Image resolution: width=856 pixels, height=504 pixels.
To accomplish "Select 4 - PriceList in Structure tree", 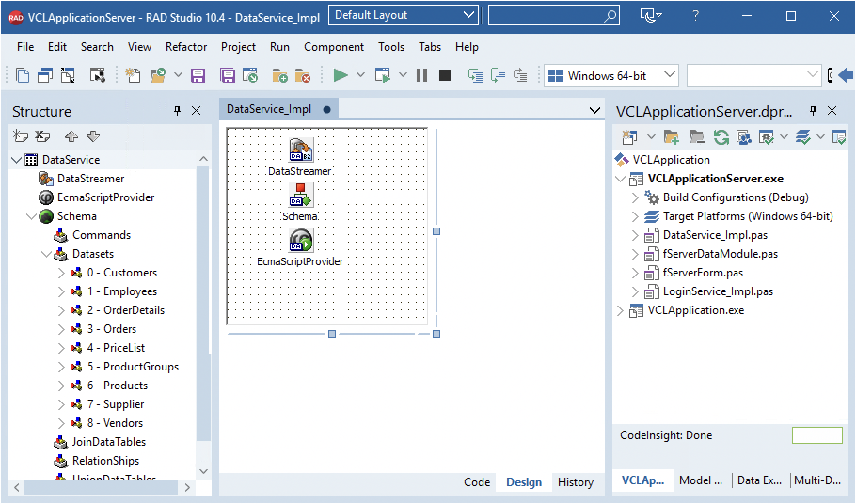I will coord(116,348).
